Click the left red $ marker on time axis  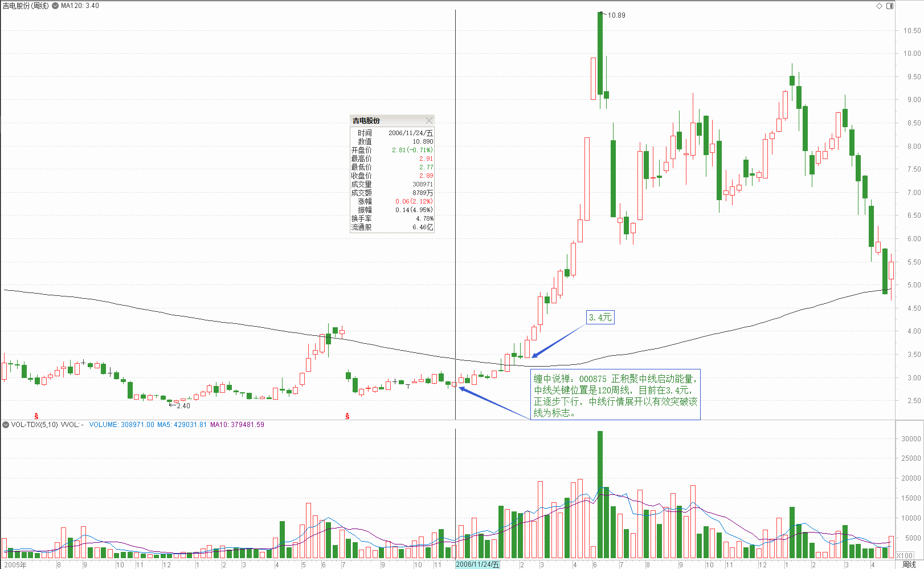click(x=36, y=417)
